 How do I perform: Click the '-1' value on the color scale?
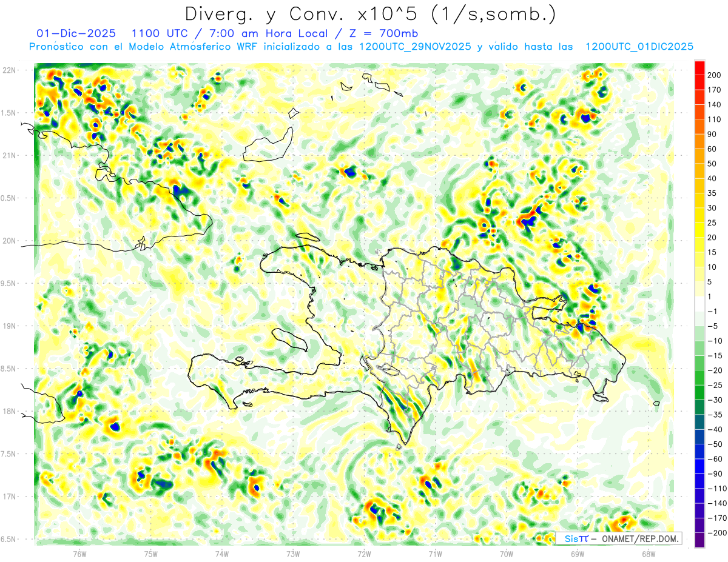tap(712, 311)
